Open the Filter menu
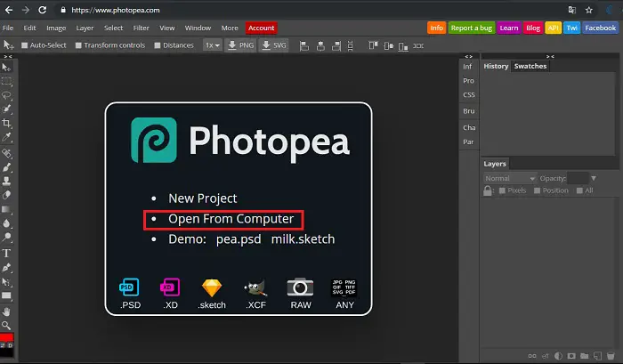Image resolution: width=623 pixels, height=364 pixels. [x=141, y=28]
